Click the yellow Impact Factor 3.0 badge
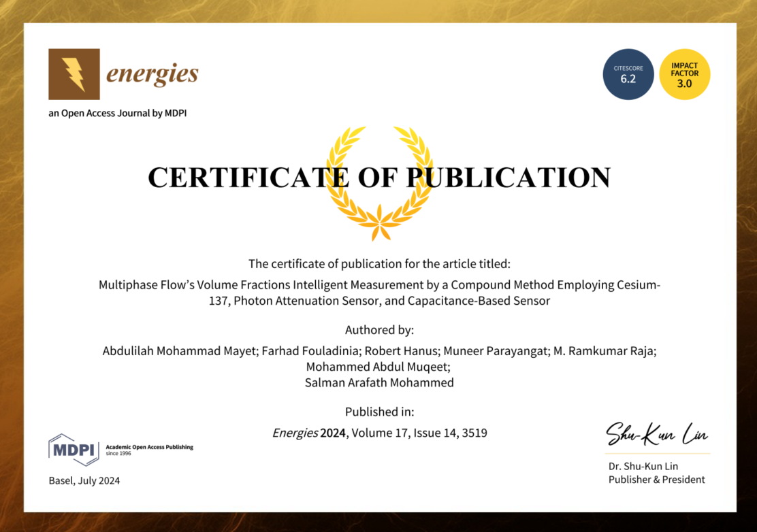Screen dimensions: 757x532 (x=684, y=74)
